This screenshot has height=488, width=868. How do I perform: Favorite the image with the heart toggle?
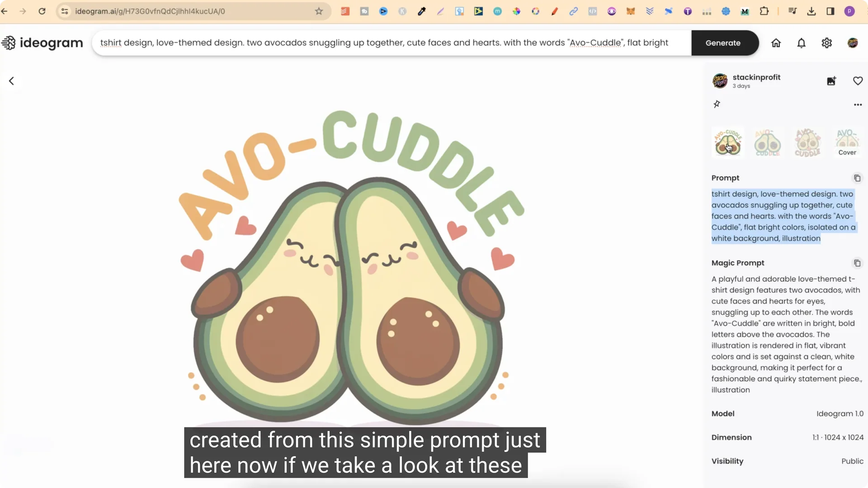click(x=858, y=81)
